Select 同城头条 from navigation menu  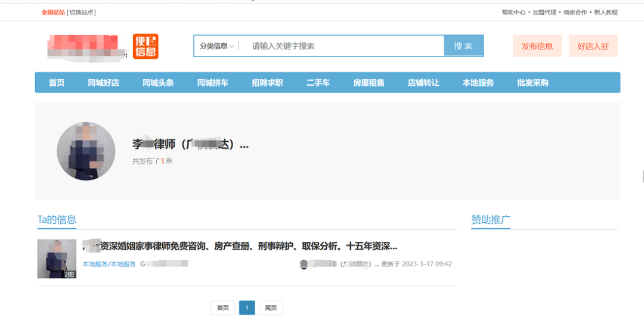click(x=158, y=83)
